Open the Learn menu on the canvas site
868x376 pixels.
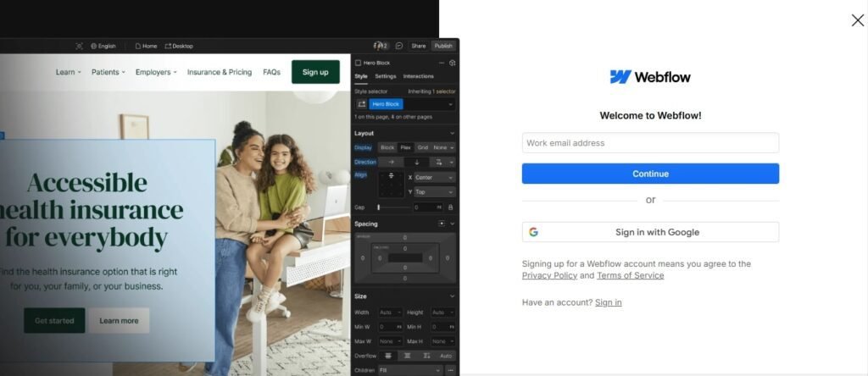68,72
